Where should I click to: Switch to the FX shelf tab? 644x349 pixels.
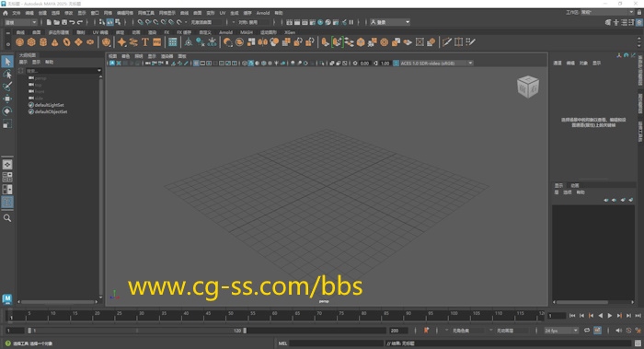[x=167, y=32]
